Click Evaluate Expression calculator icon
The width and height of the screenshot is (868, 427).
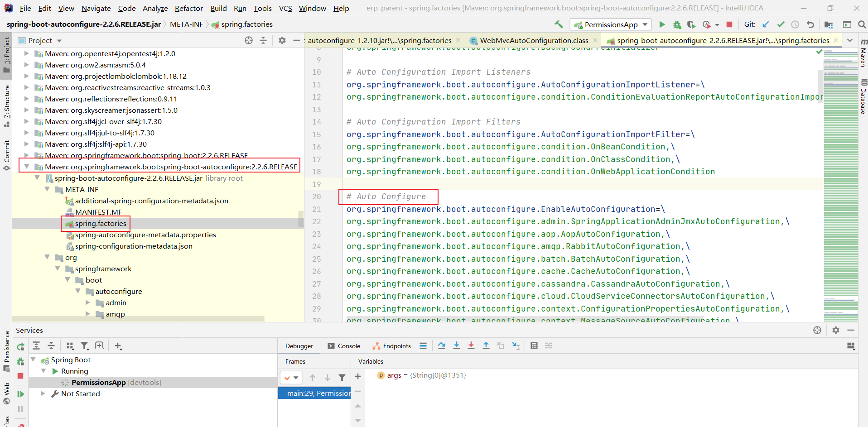534,345
